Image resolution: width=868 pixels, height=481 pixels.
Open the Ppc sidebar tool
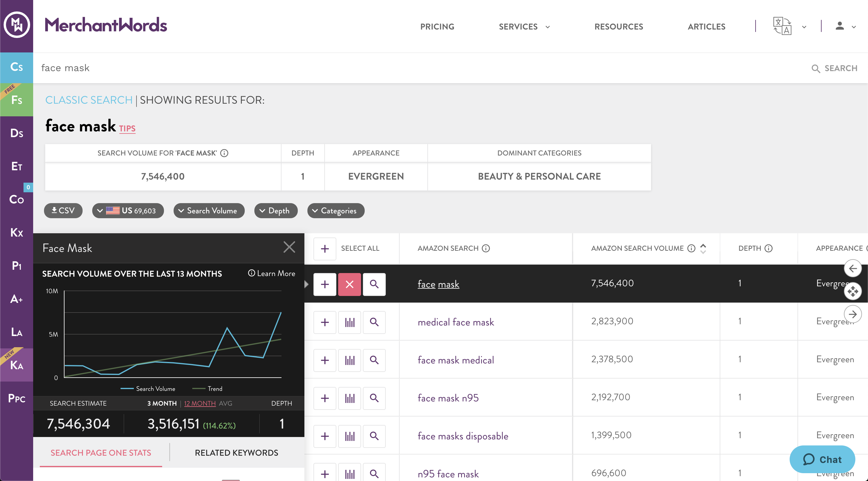tap(17, 398)
